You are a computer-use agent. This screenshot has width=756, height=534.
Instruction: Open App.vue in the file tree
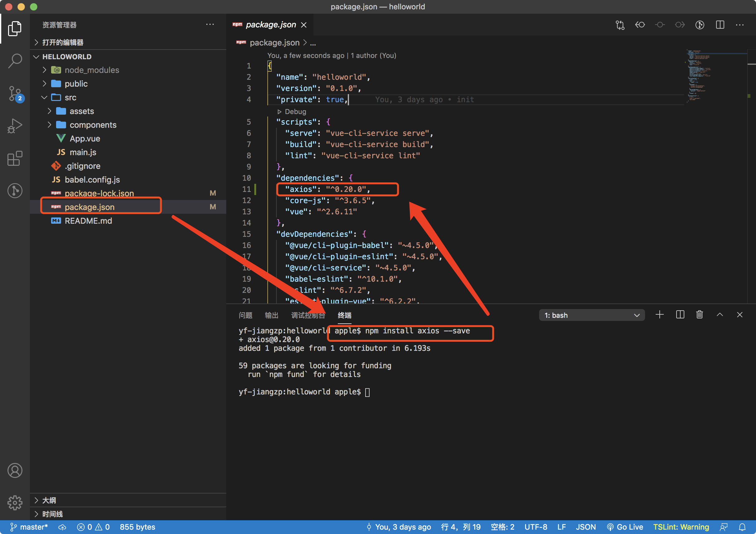point(85,138)
